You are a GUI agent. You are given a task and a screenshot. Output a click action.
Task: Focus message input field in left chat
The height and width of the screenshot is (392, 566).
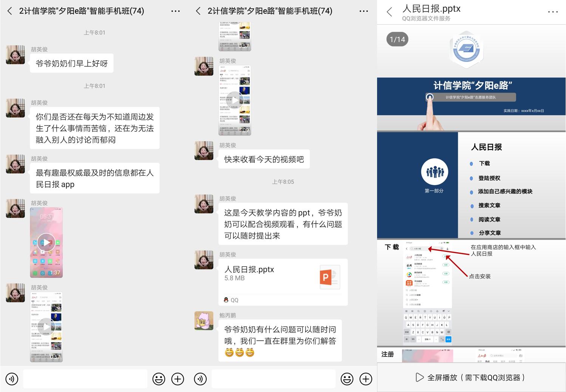click(85, 379)
